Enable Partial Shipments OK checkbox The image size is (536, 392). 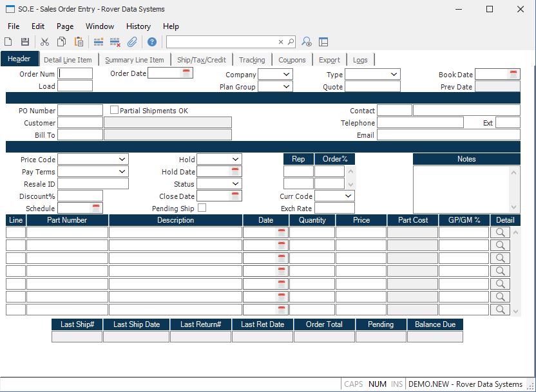pyautogui.click(x=115, y=111)
